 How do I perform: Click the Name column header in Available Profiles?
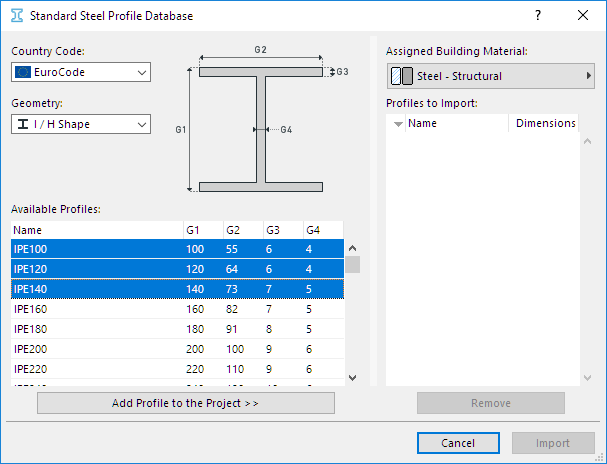pyautogui.click(x=96, y=230)
